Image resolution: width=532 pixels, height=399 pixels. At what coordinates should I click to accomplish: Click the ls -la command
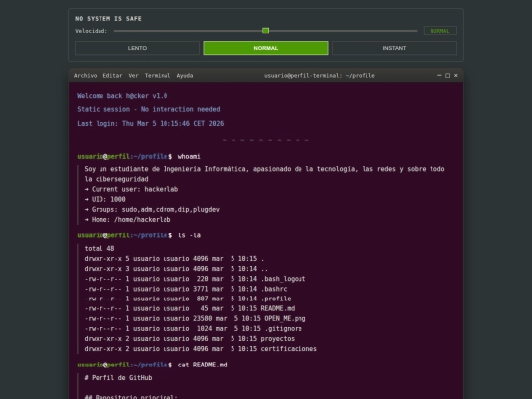[x=189, y=235]
